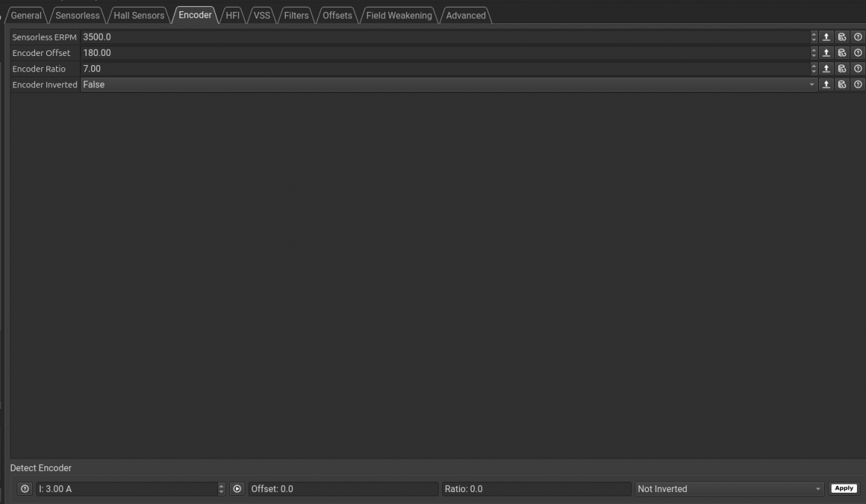The width and height of the screenshot is (866, 504).
Task: Open the Not Inverted detection dropdown
Action: (729, 489)
